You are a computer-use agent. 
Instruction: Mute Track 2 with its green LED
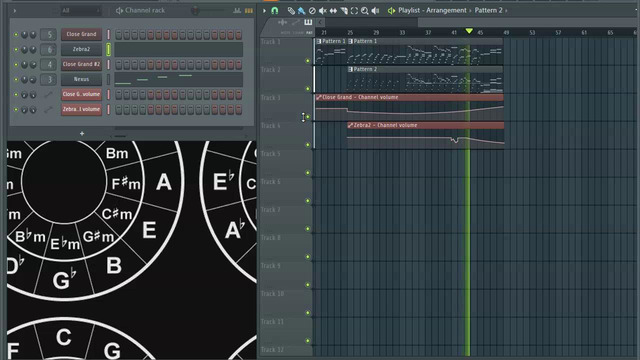click(x=308, y=89)
